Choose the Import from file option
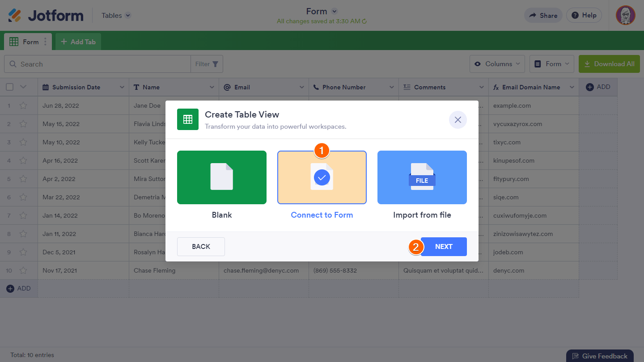Viewport: 644px width, 362px height. [422, 177]
